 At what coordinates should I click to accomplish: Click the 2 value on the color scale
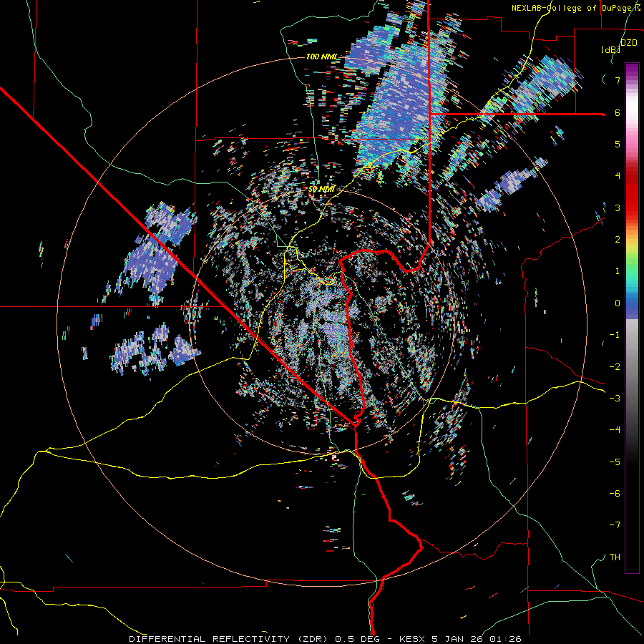618,240
